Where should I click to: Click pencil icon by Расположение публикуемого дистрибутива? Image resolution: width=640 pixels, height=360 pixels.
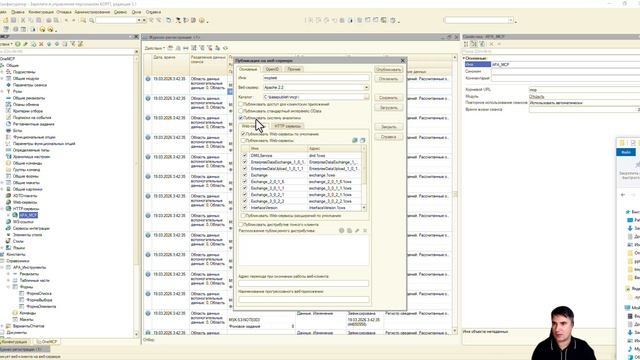pos(357,231)
